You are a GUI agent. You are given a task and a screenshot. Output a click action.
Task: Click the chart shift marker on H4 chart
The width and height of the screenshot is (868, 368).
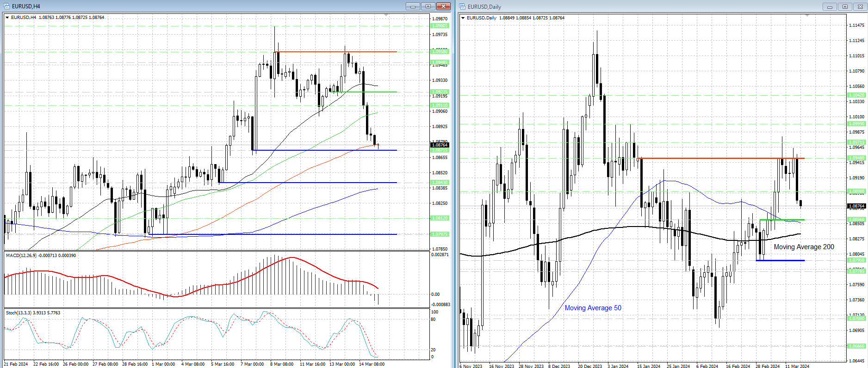pyautogui.click(x=386, y=15)
